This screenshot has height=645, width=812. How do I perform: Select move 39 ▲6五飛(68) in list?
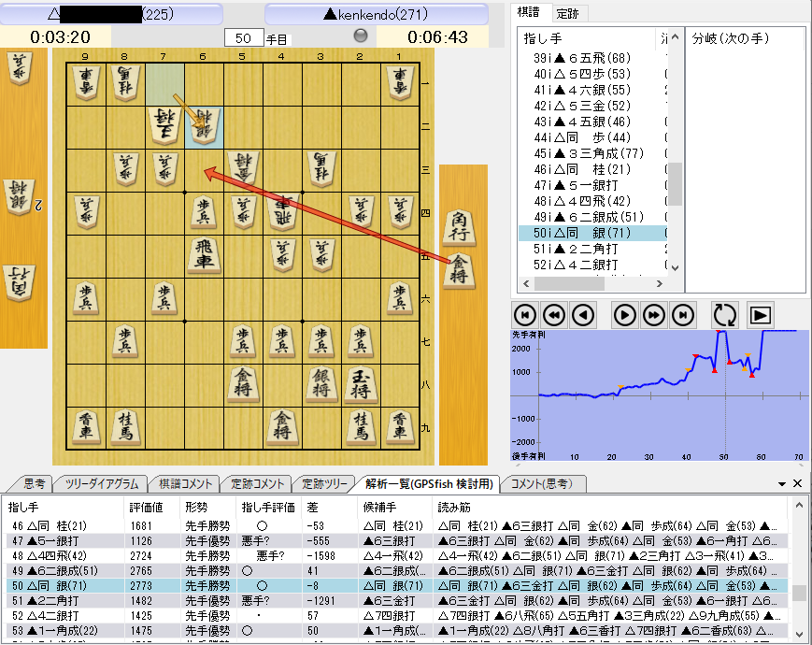click(591, 58)
